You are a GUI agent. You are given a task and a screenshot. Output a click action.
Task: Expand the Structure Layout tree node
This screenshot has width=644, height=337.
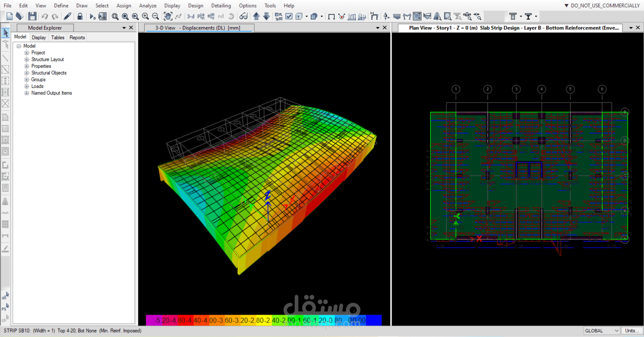pyautogui.click(x=26, y=59)
